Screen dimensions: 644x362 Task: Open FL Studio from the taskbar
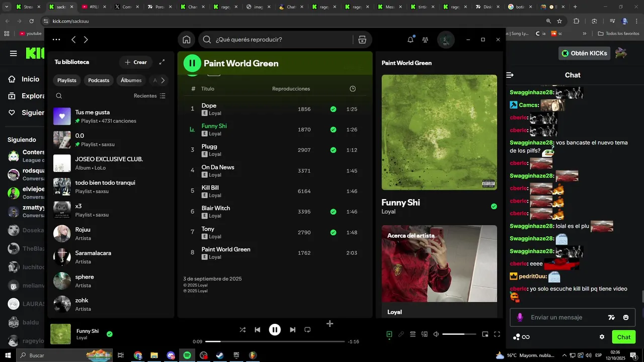click(x=253, y=355)
